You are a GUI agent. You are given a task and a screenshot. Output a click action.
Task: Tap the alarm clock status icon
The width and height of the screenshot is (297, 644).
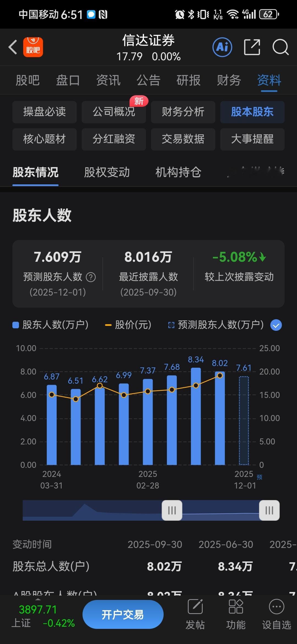pos(180,14)
